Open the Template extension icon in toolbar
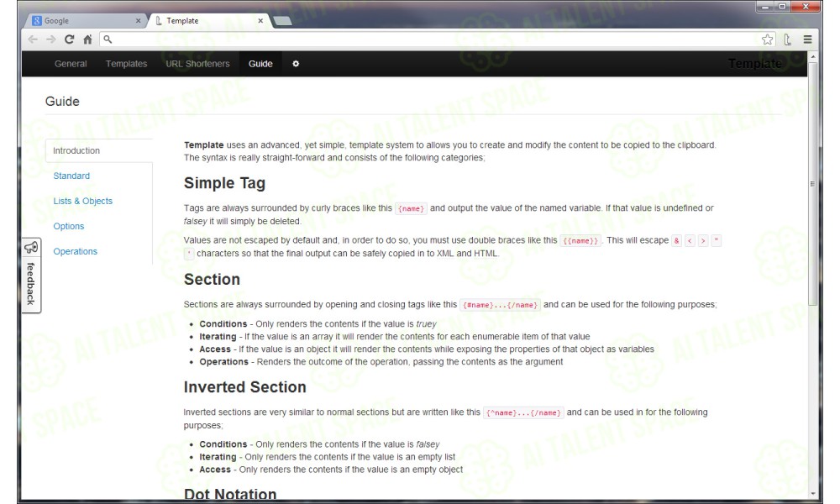This screenshot has width=840, height=504. click(787, 39)
